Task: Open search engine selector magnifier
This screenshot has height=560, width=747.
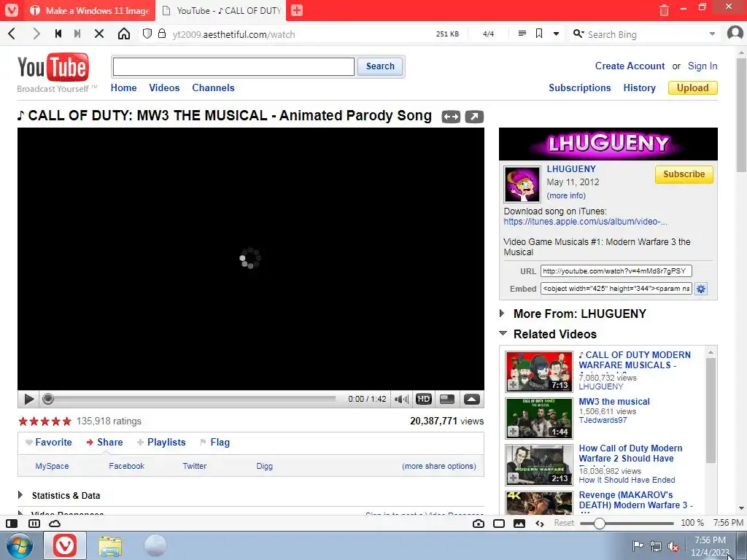Action: (x=578, y=34)
